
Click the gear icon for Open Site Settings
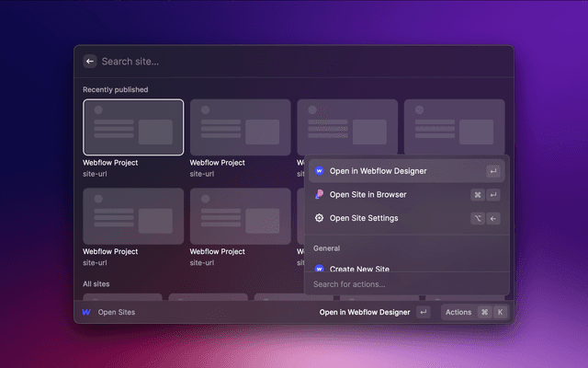pos(319,218)
